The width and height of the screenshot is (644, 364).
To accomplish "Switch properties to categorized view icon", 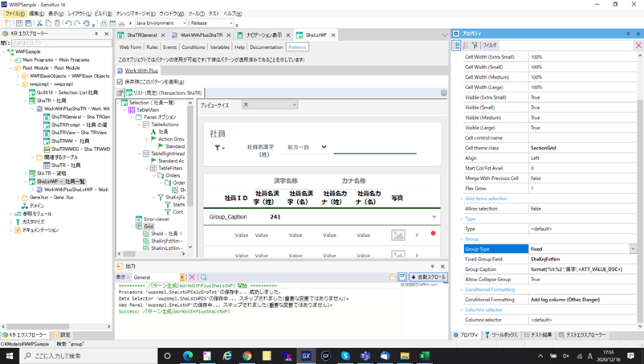I will click(x=456, y=45).
